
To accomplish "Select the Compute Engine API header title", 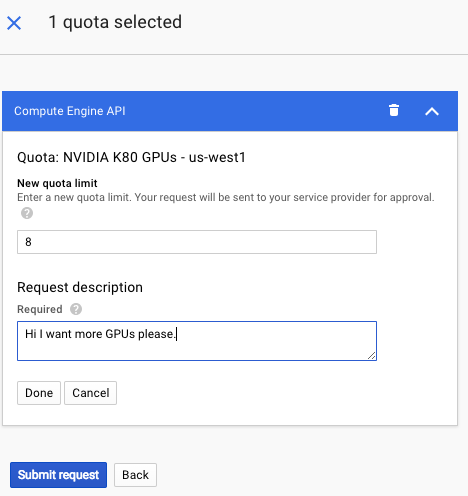I will click(x=70, y=111).
